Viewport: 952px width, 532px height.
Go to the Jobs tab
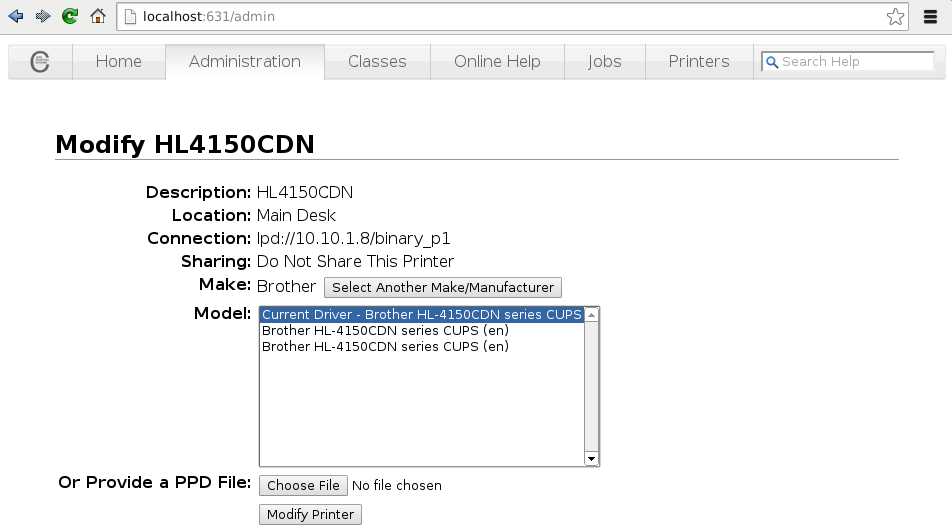coord(604,61)
